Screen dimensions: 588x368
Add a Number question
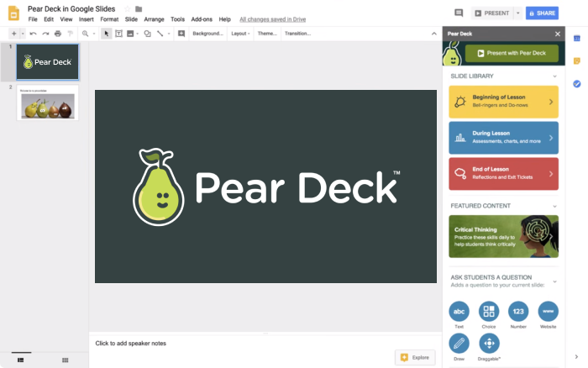(x=518, y=312)
